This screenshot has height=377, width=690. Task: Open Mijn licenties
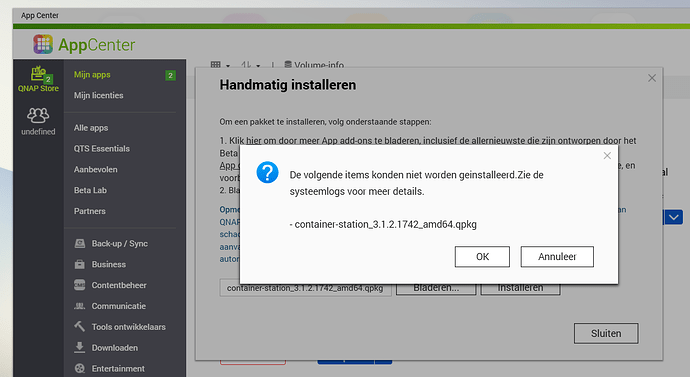point(99,95)
